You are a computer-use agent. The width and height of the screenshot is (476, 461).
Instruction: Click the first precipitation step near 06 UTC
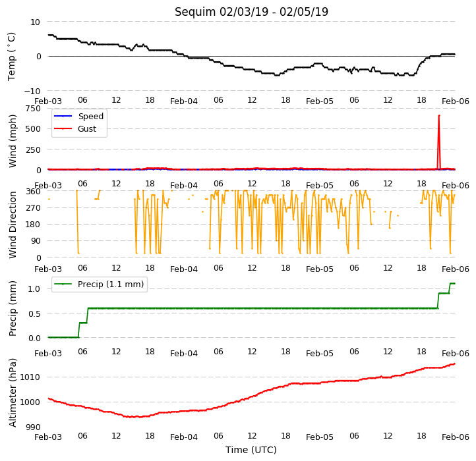[80, 330]
